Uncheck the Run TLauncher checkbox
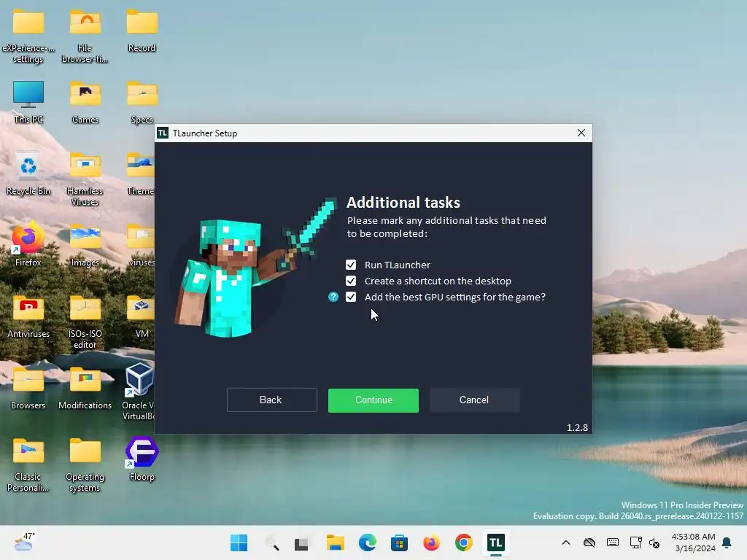Image resolution: width=747 pixels, height=560 pixels. (x=351, y=265)
